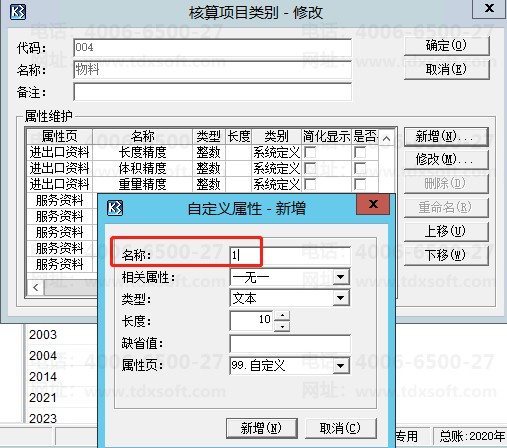Viewport: 507px width, 448px height.
Task: Toggle 是否 checkbox for 重量精度 row
Action: coord(360,184)
